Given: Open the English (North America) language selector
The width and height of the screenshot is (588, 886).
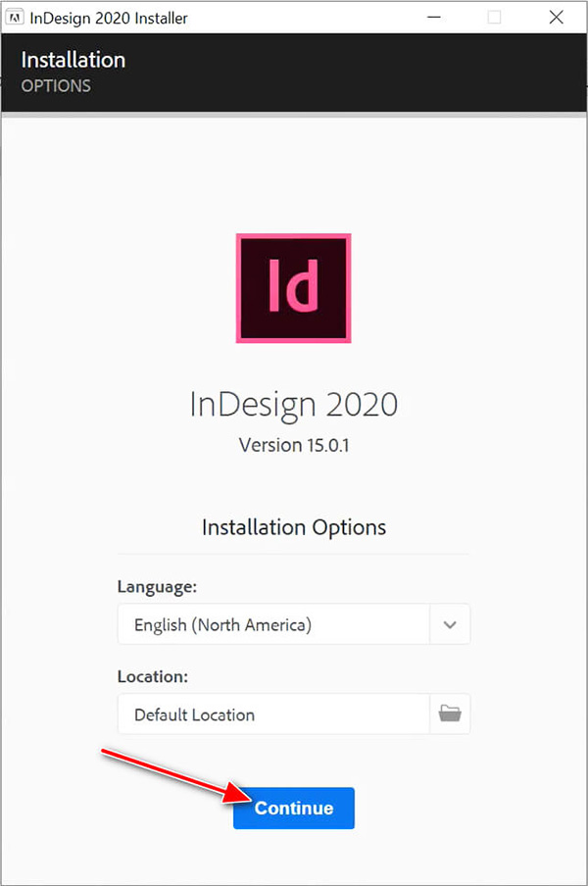Looking at the screenshot, I should pyautogui.click(x=274, y=624).
